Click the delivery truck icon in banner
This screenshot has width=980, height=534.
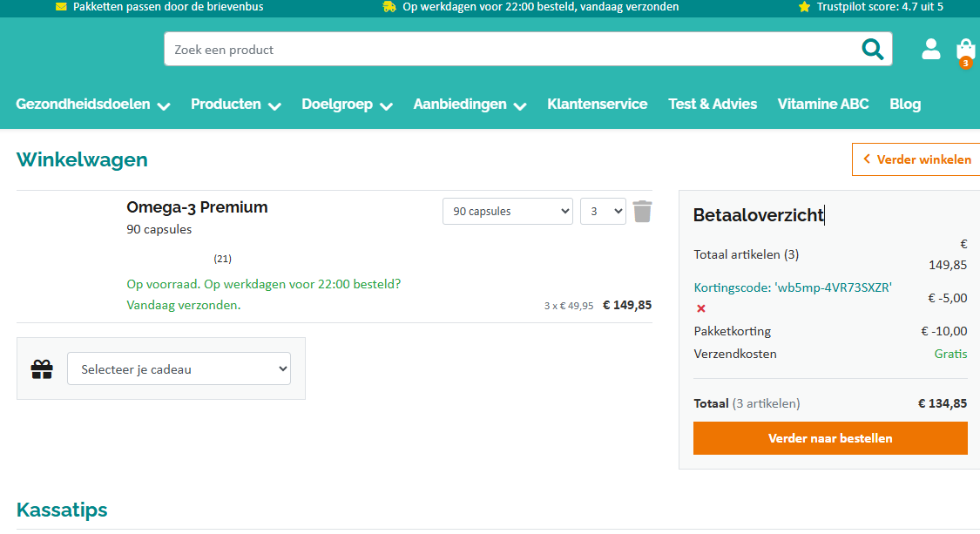389,7
